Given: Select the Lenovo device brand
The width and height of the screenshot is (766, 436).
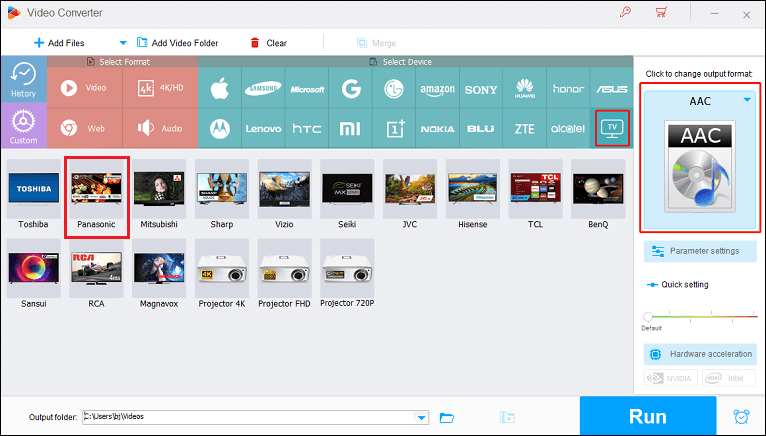Looking at the screenshot, I should pyautogui.click(x=263, y=129).
